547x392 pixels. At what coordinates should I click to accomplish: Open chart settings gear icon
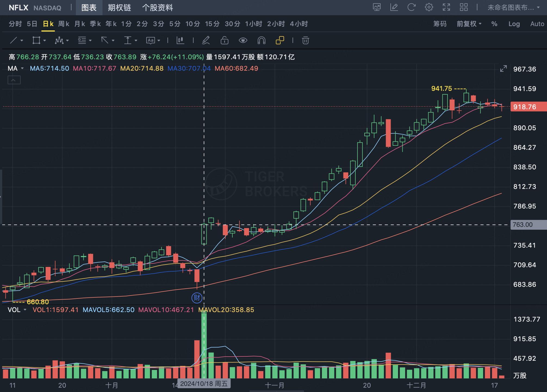click(x=429, y=7)
